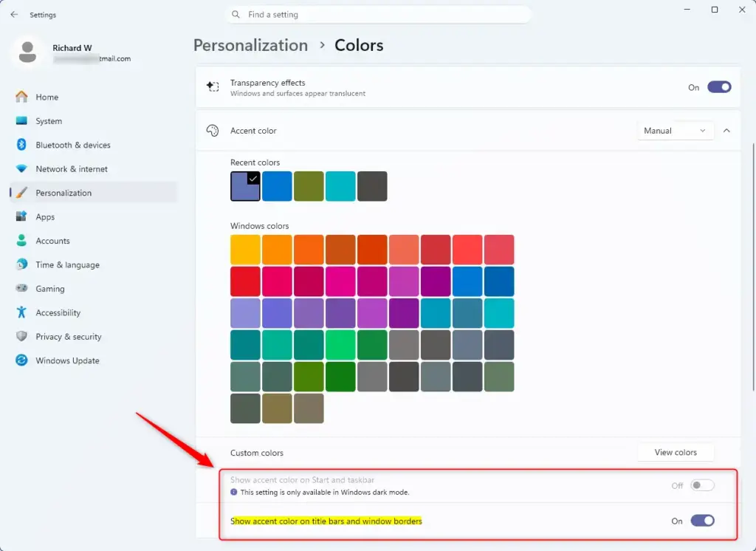Choose the cyan recent color swatch
756x551 pixels.
pos(340,185)
